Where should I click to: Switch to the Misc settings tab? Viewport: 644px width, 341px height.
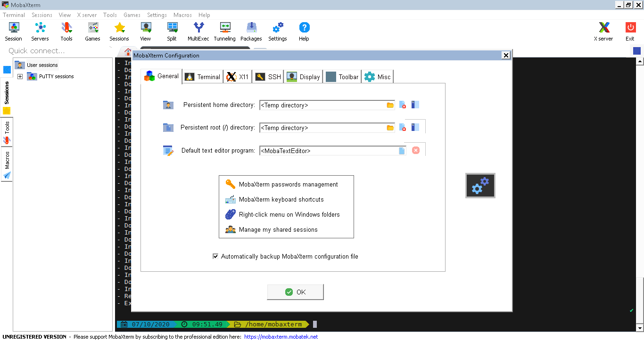click(378, 77)
